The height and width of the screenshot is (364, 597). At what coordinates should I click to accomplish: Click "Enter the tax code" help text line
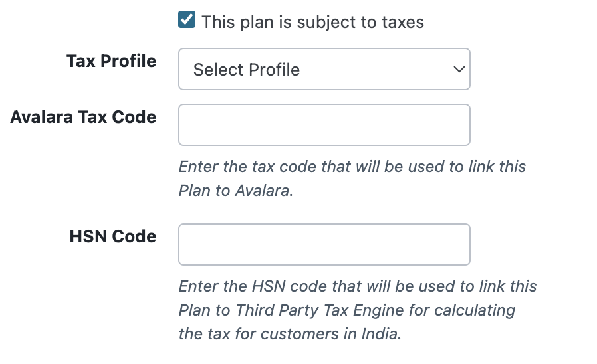247,166
